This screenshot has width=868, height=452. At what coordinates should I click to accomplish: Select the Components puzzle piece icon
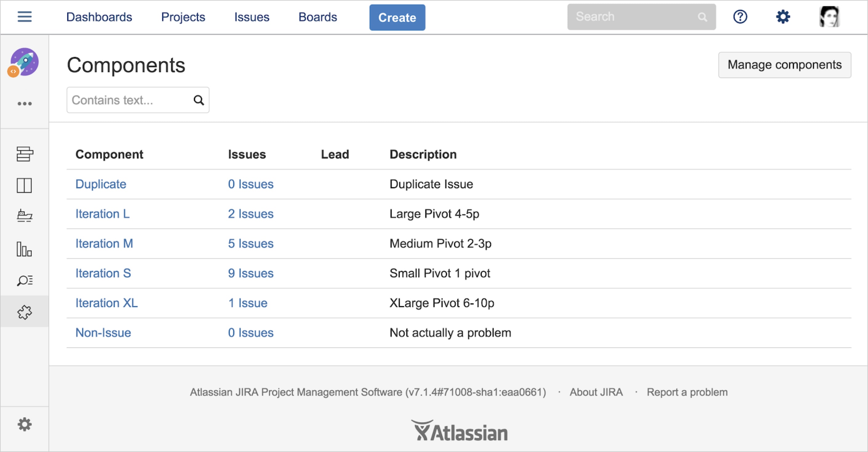[x=25, y=312]
